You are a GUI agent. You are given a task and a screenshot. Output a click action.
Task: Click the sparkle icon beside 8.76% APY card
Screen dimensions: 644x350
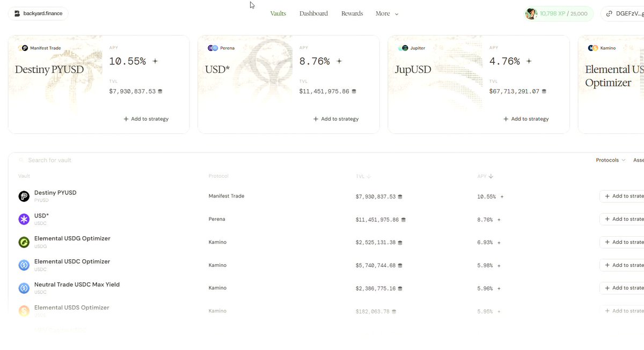339,61
